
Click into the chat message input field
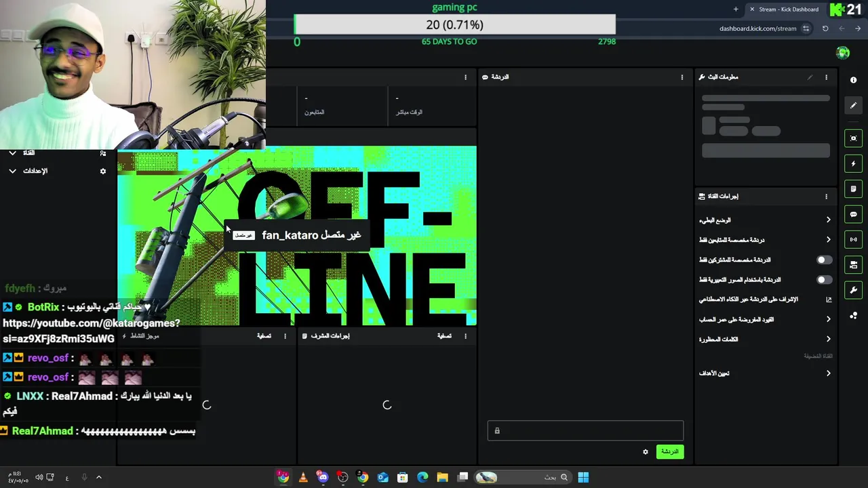click(585, 430)
